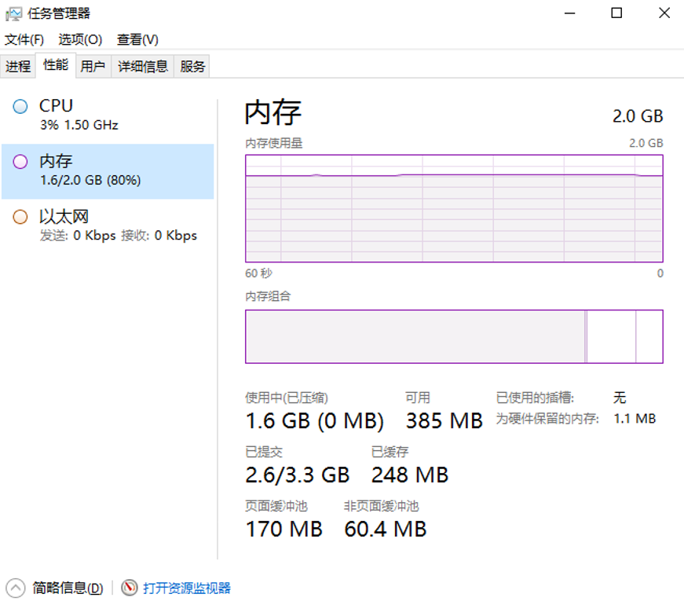684x616 pixels.
Task: Click the 1.6 GB (0 MB) in-use value
Action: [315, 421]
